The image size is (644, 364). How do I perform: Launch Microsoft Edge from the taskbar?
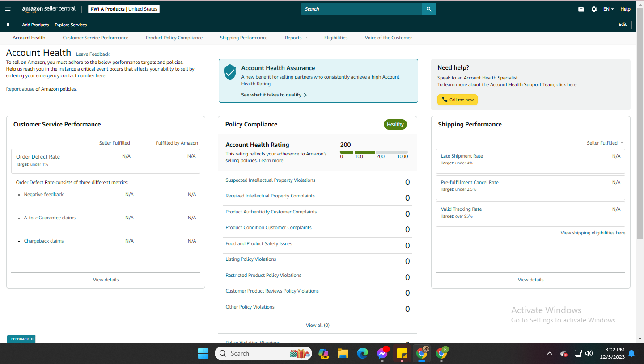(362, 353)
